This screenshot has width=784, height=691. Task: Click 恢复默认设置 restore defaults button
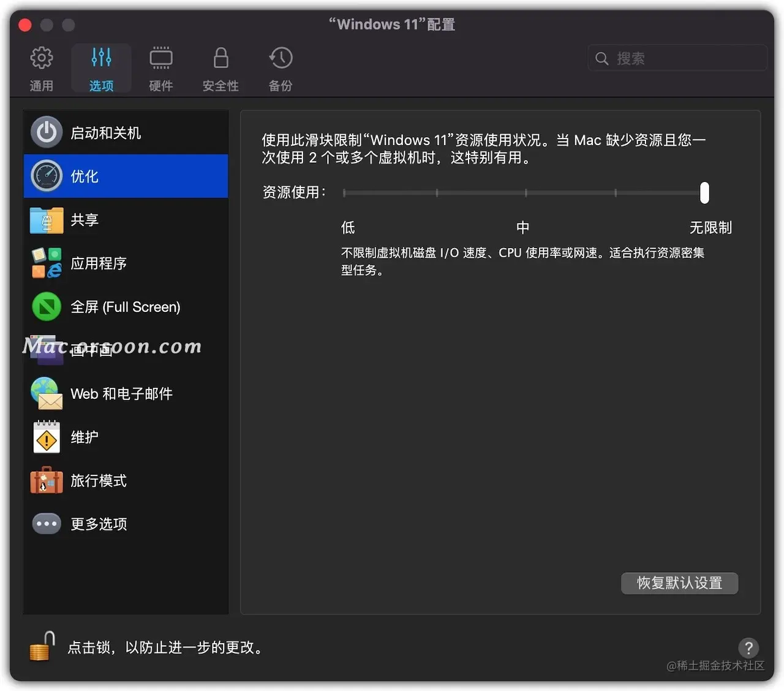click(679, 583)
